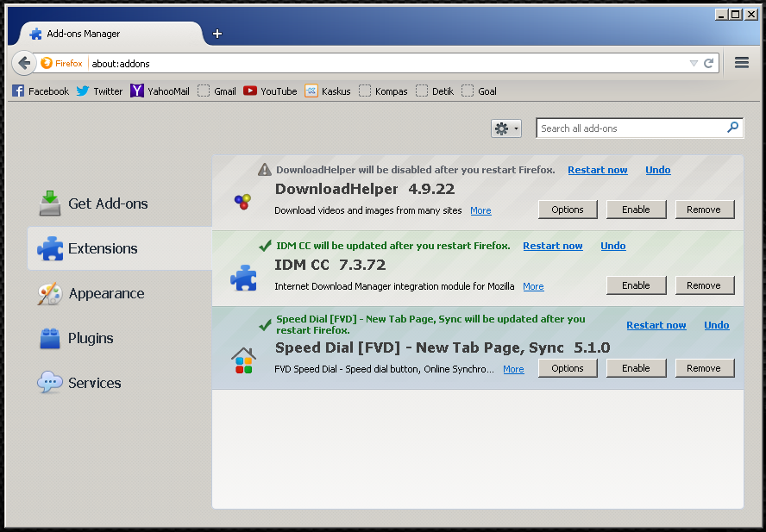This screenshot has height=532, width=766.
Task: Enable the Speed Dial extension
Action: [x=636, y=368]
